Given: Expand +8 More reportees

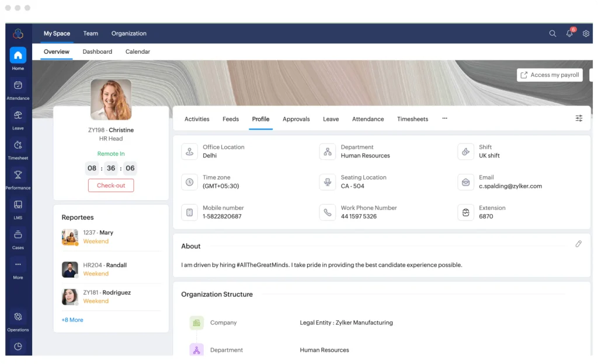Looking at the screenshot, I should [x=72, y=320].
